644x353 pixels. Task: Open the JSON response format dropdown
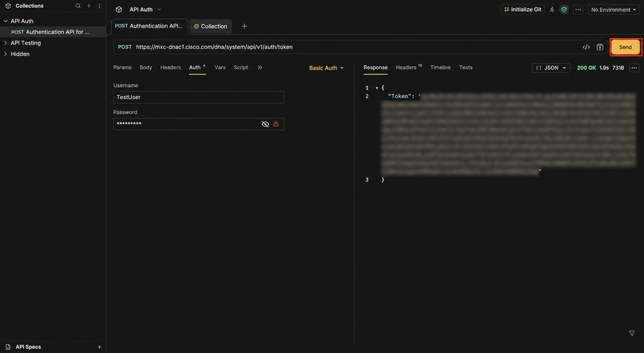tap(551, 68)
